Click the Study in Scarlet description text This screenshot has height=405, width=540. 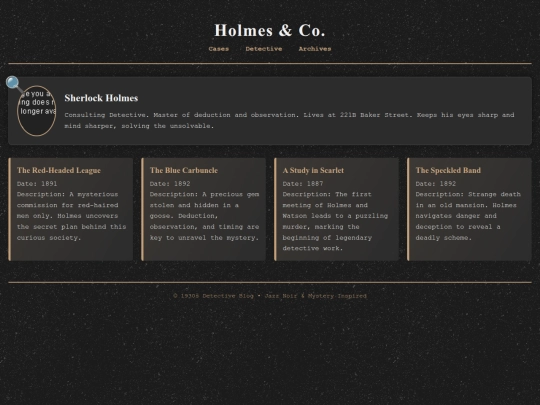click(335, 221)
